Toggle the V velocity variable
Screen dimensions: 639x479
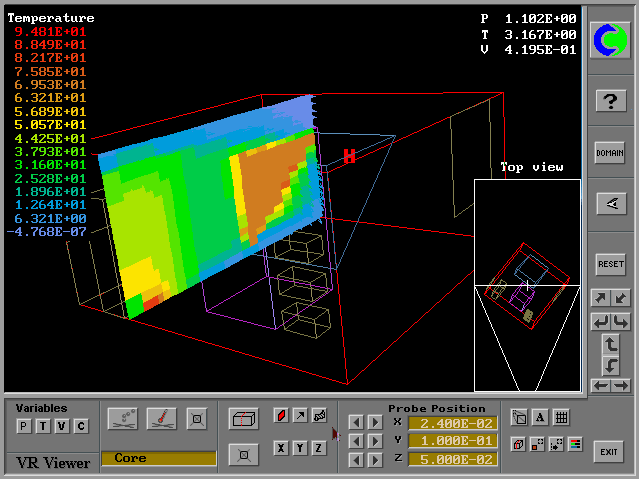pos(61,427)
